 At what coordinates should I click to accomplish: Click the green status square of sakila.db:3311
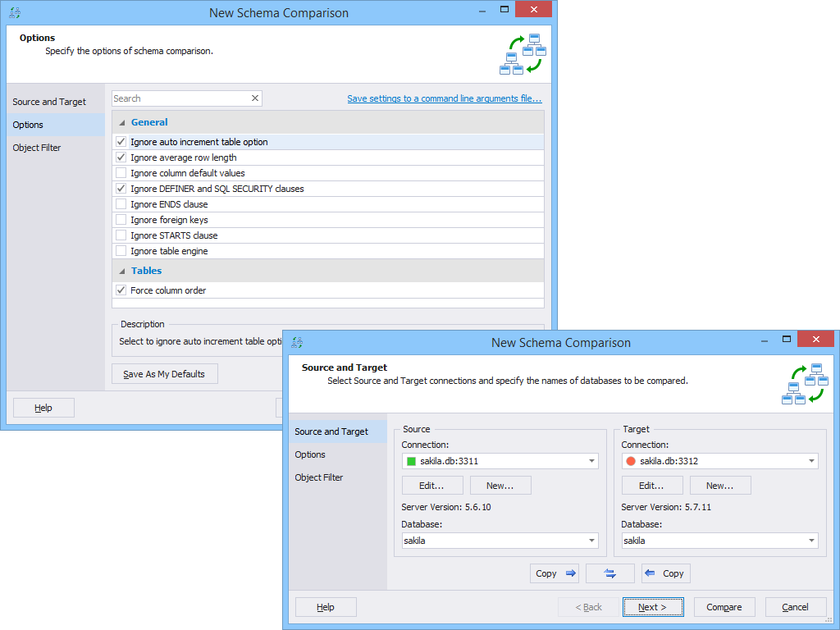pos(412,461)
